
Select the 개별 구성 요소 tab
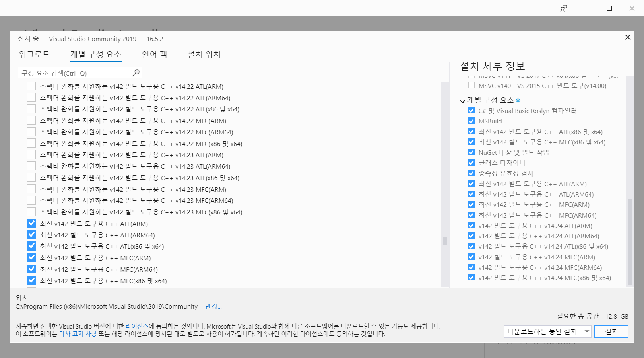click(96, 54)
